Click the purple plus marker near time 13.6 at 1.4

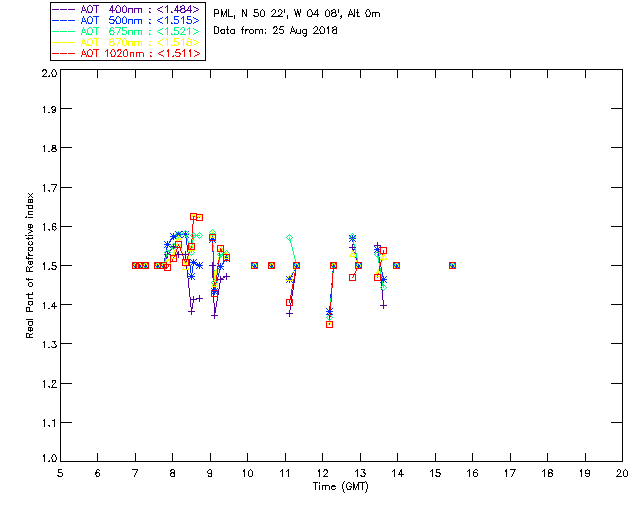click(x=383, y=305)
